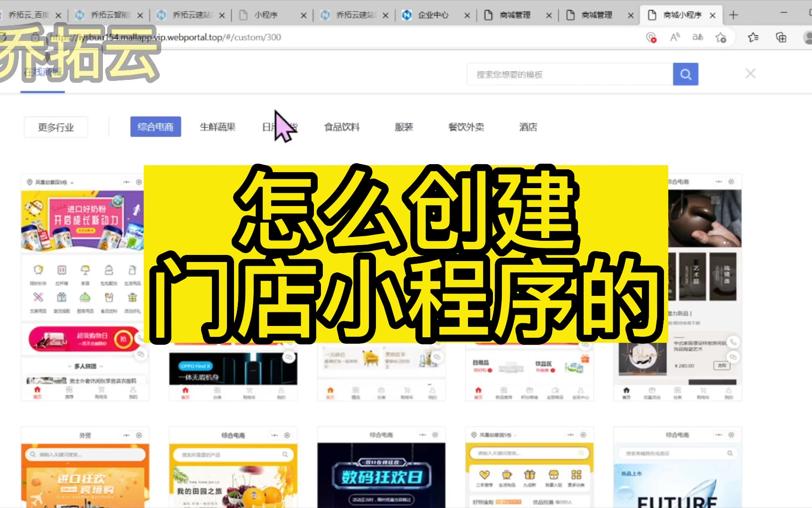Close the 商城小程序 browser tab
Image resolution: width=812 pixels, height=508 pixels.
712,16
